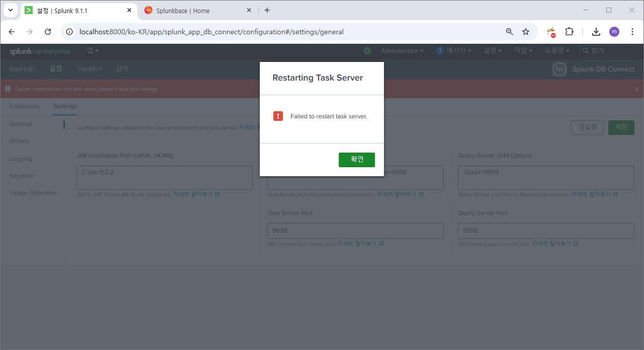The image size is (644, 350).
Task: Click the JRE Installation Path field
Action: coord(165,178)
